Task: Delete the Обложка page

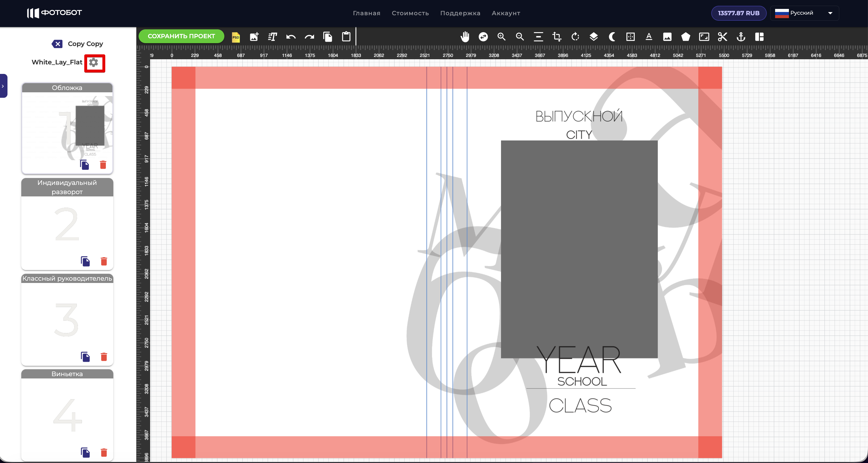Action: pyautogui.click(x=103, y=164)
